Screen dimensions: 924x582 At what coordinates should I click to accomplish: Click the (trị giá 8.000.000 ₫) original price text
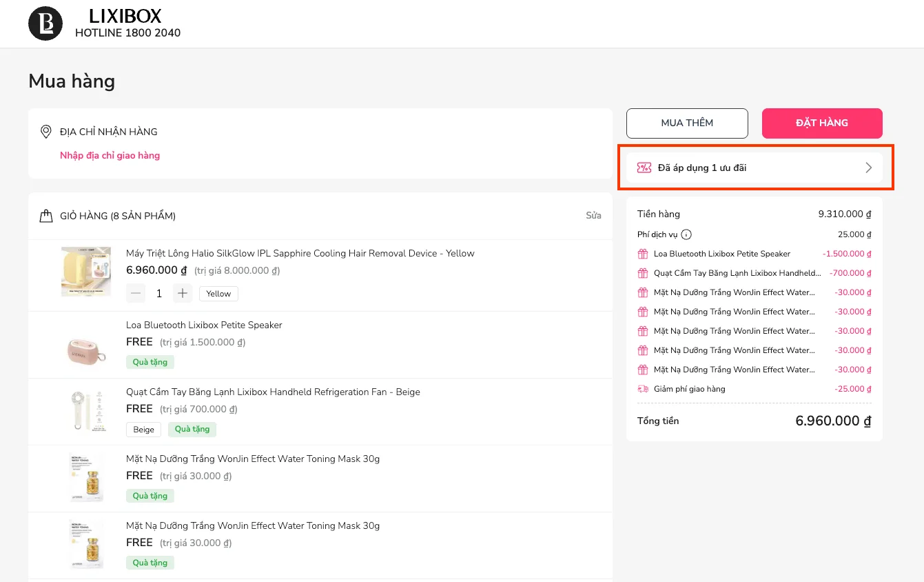click(x=237, y=271)
